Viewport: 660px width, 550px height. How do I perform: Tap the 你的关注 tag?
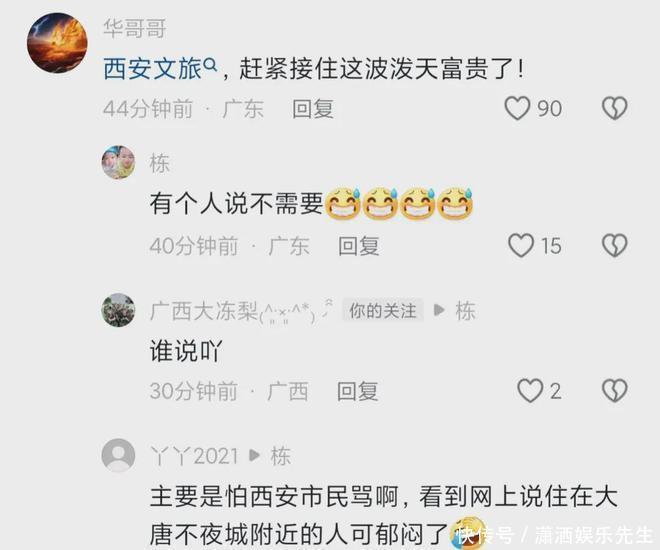point(383,311)
